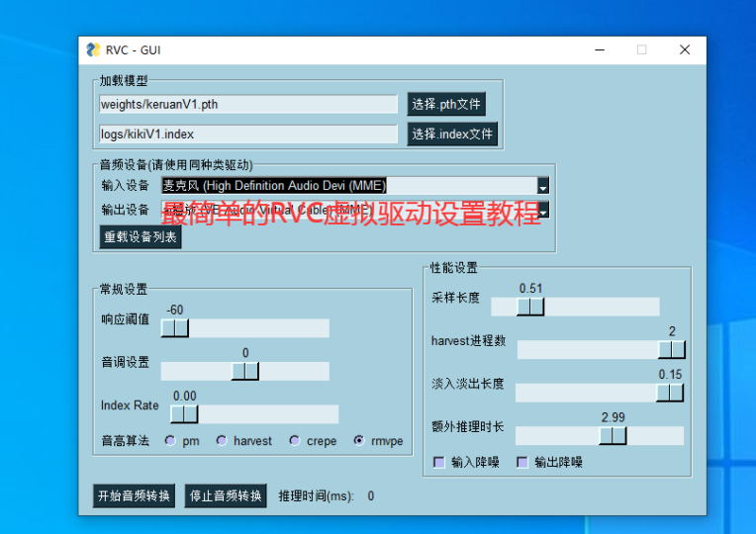The height and width of the screenshot is (534, 756).
Task: Click the 响应阈值 slider handle
Action: pyautogui.click(x=175, y=328)
